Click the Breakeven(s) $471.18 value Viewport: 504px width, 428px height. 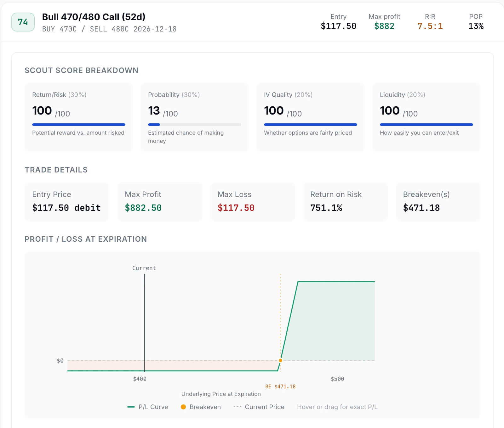421,208
